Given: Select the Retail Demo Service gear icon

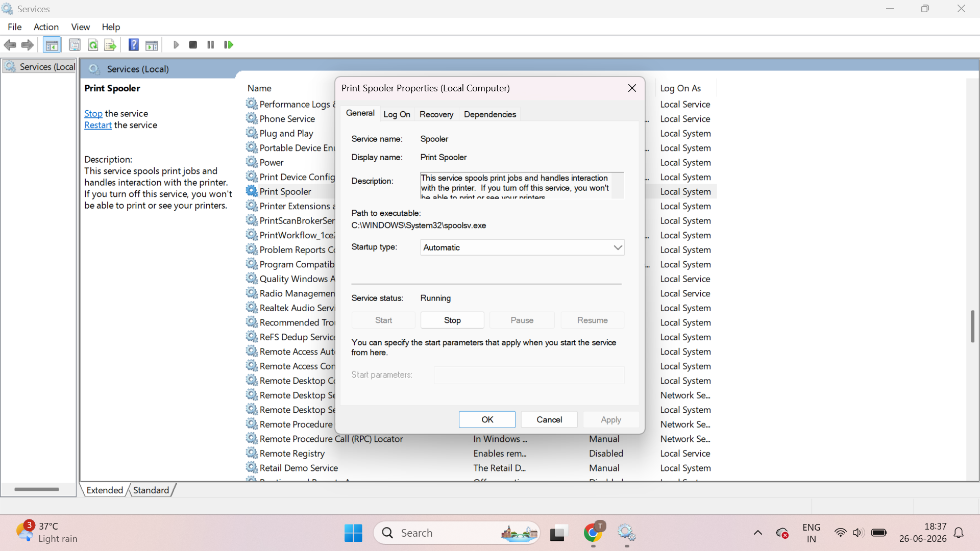Looking at the screenshot, I should tap(252, 467).
